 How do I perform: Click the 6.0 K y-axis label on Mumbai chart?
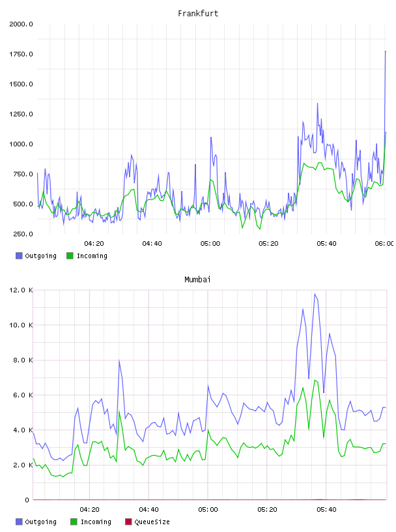23,395
